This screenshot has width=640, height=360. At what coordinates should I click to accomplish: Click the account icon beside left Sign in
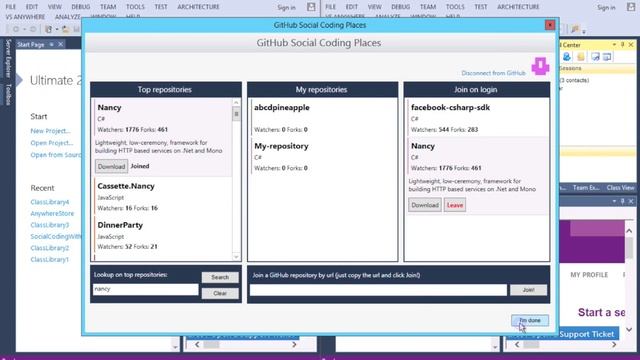coord(311,7)
